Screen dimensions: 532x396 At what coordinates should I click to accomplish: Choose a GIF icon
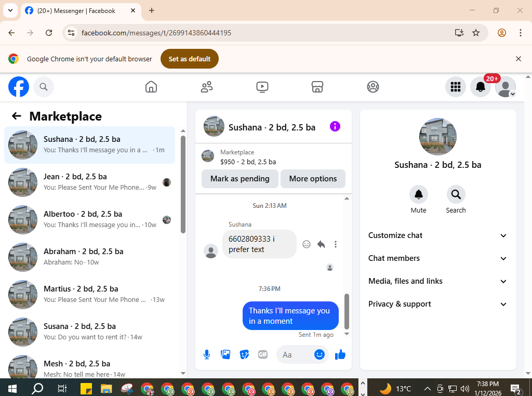263,354
